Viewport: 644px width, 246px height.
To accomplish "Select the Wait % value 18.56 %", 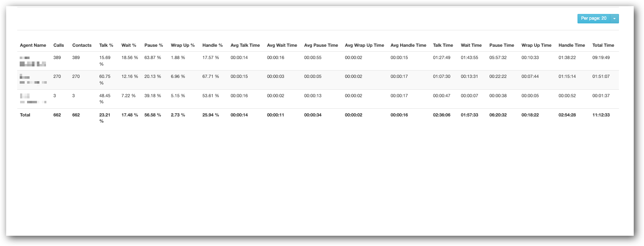I will 130,58.
